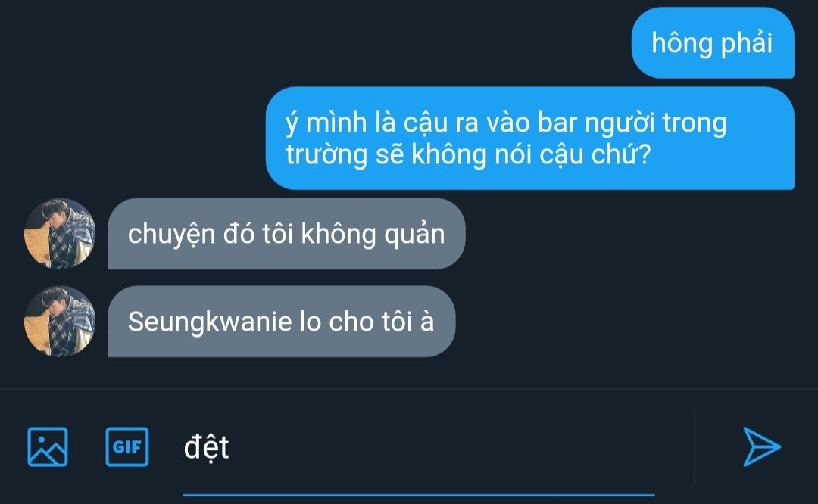818x504 pixels.
Task: Select the "chuyện đó tôi không quản" message
Action: 286,234
